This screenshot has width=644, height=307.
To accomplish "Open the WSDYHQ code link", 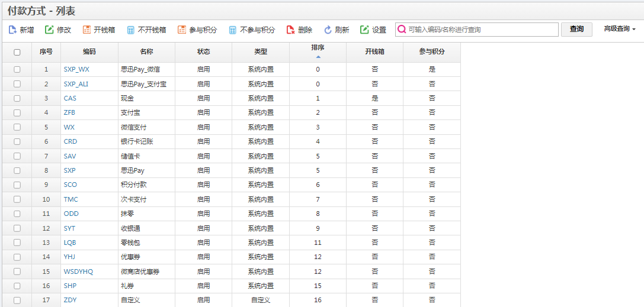I will (78, 272).
